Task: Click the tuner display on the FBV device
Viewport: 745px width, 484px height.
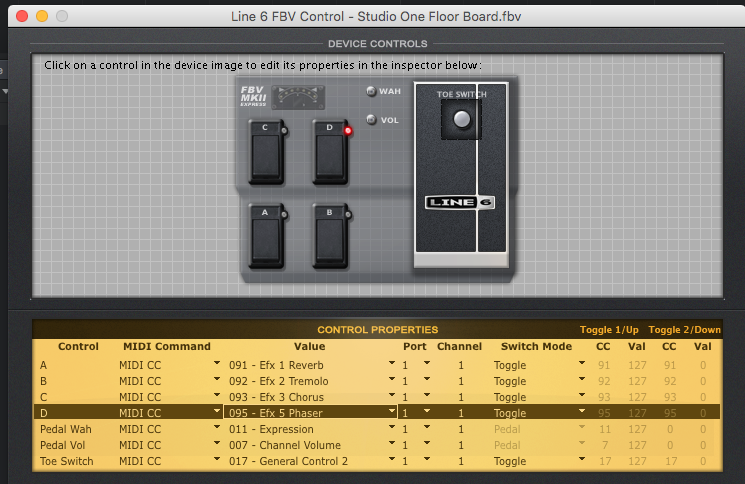Action: coord(298,97)
